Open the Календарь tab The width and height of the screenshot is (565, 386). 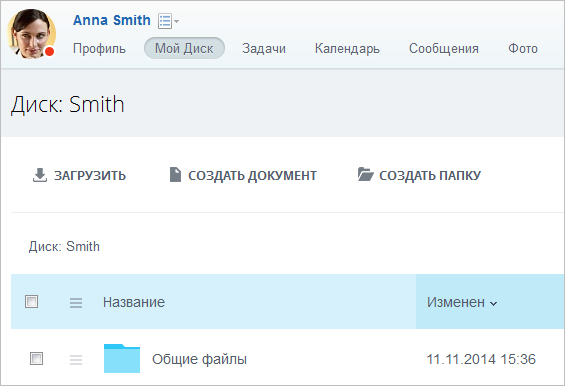coord(347,48)
